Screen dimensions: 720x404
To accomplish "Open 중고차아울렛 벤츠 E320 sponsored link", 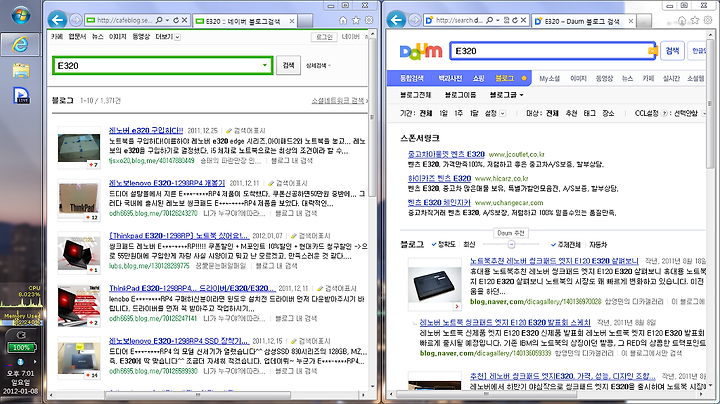I will point(446,154).
